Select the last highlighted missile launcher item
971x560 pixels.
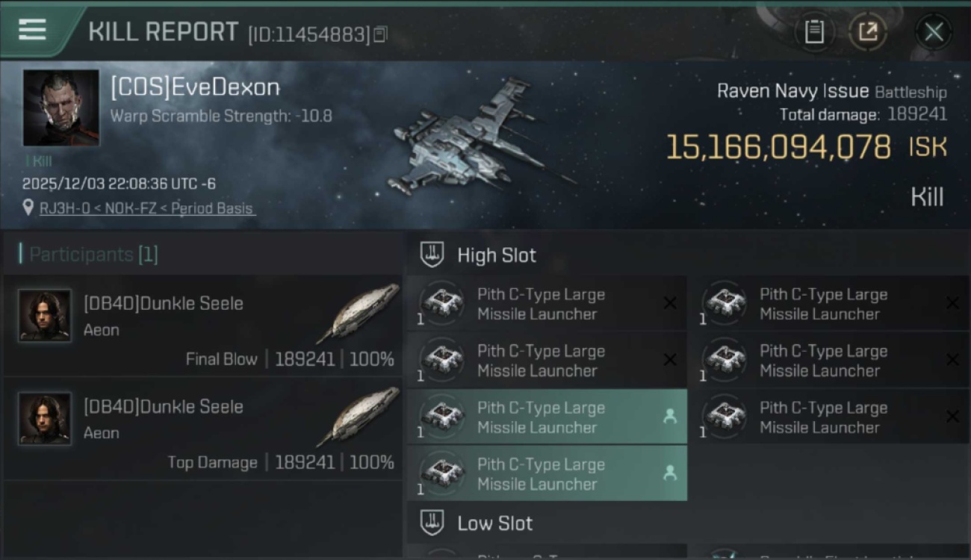coord(547,473)
